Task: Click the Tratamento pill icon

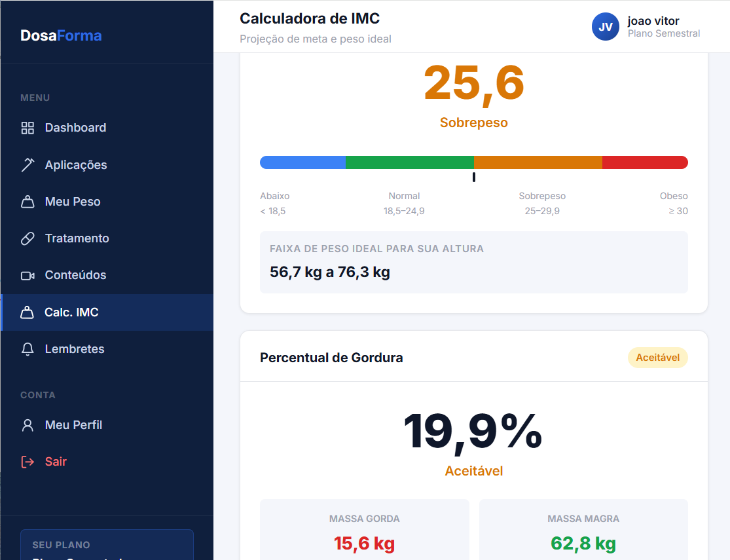Action: point(27,238)
